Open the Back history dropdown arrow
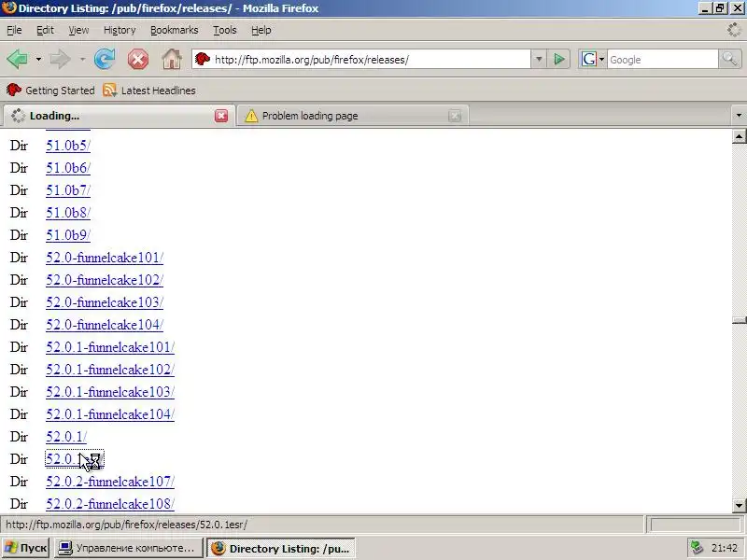The image size is (747, 560). 38,60
